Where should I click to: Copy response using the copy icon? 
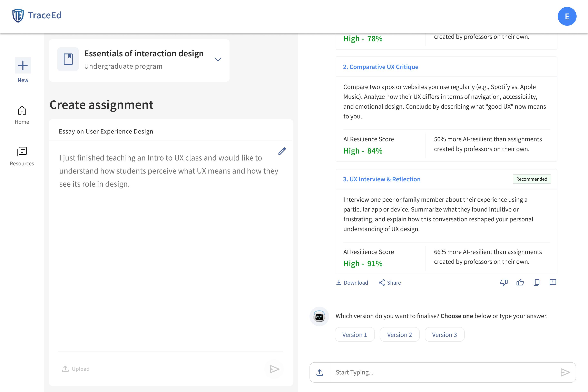coord(537,283)
